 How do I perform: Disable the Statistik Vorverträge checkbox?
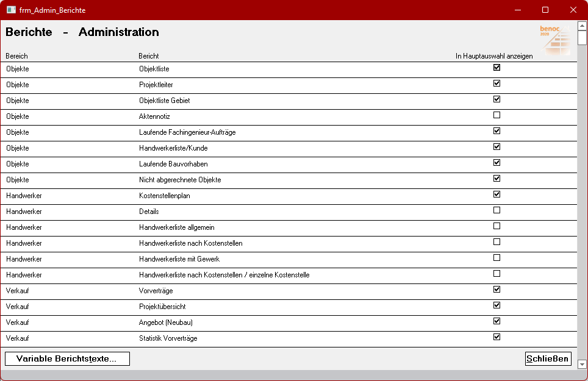(x=497, y=336)
